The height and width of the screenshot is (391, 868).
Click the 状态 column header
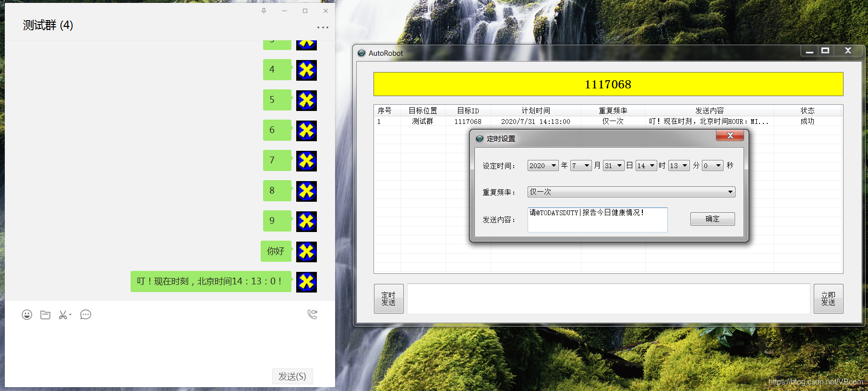click(808, 110)
